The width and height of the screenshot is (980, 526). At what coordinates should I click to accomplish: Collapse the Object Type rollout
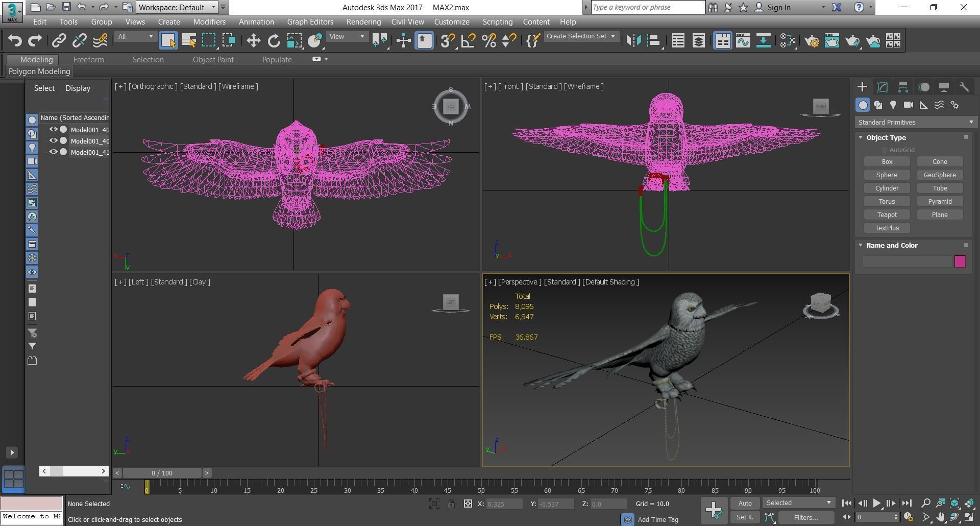tap(861, 137)
